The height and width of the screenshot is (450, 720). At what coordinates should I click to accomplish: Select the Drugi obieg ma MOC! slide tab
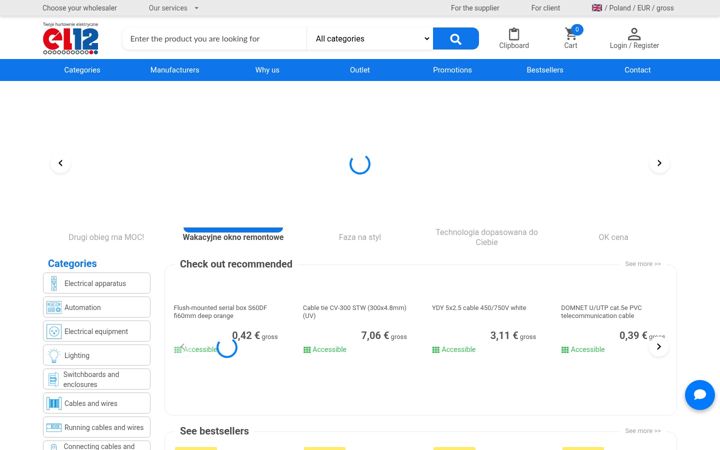point(106,237)
